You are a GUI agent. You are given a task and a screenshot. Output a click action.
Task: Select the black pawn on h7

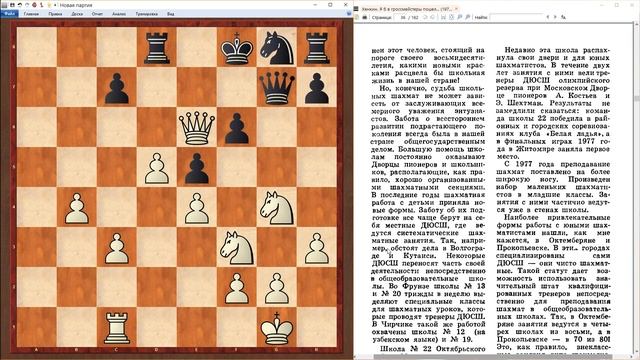pyautogui.click(x=317, y=88)
